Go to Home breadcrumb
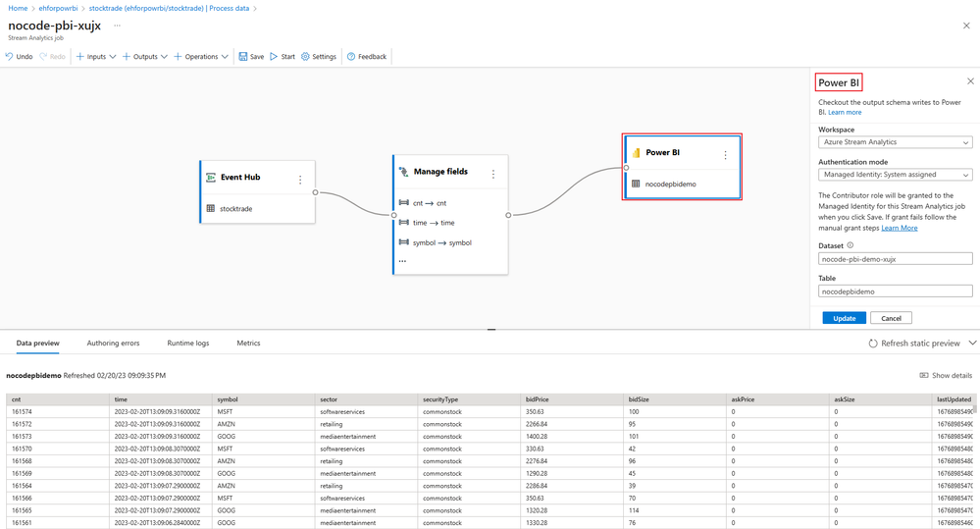 click(18, 8)
